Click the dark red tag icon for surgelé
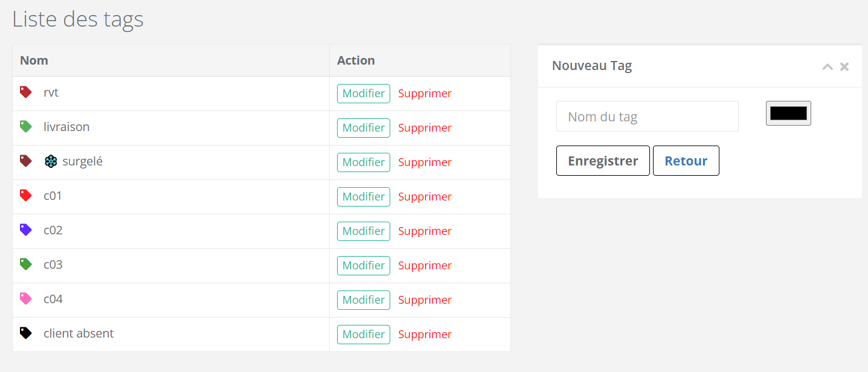This screenshot has width=868, height=372. pyautogui.click(x=25, y=161)
